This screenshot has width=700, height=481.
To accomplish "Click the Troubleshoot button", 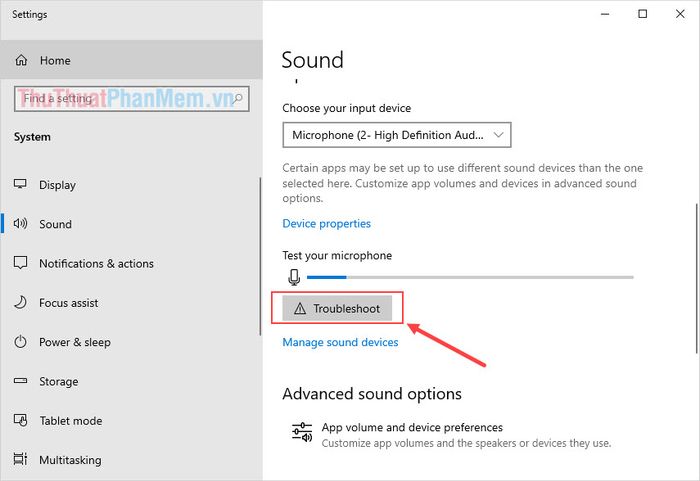I will [337, 308].
